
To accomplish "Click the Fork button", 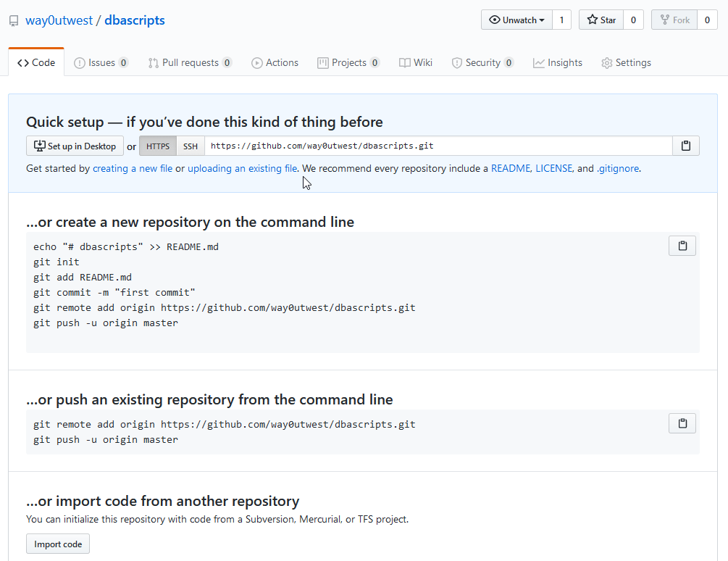I will coord(674,20).
